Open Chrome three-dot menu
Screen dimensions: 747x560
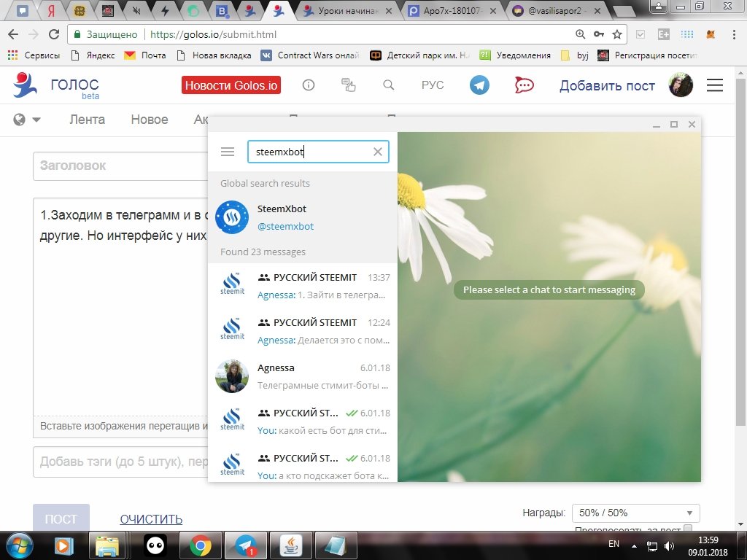(x=734, y=34)
